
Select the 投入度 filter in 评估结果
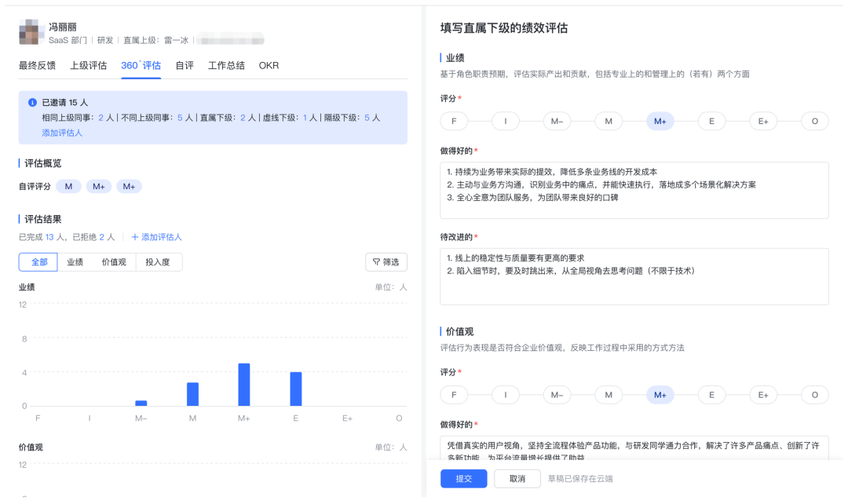[159, 261]
